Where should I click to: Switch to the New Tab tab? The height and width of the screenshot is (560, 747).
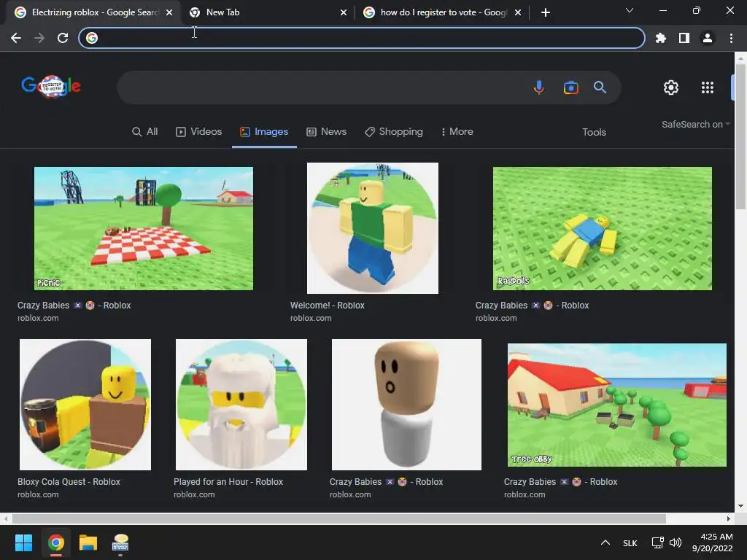click(268, 12)
